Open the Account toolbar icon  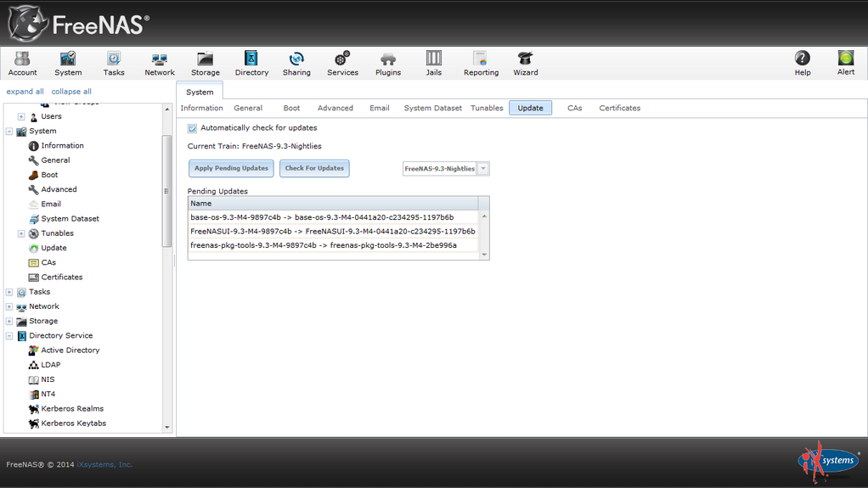(x=22, y=63)
